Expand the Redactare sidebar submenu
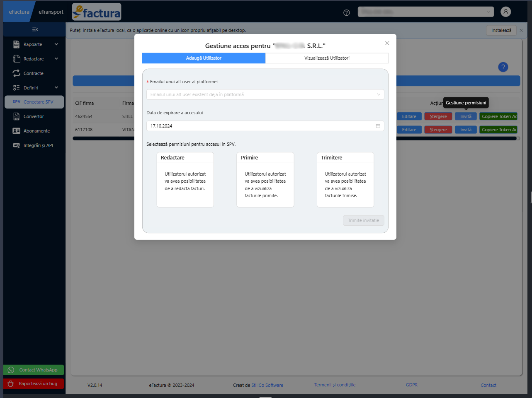The image size is (532, 398). pos(56,59)
